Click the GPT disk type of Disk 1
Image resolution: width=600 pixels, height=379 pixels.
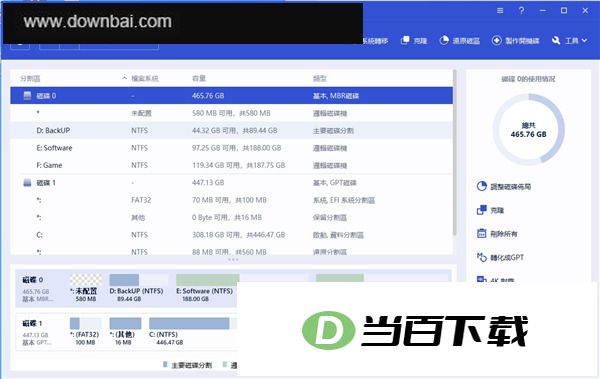335,183
